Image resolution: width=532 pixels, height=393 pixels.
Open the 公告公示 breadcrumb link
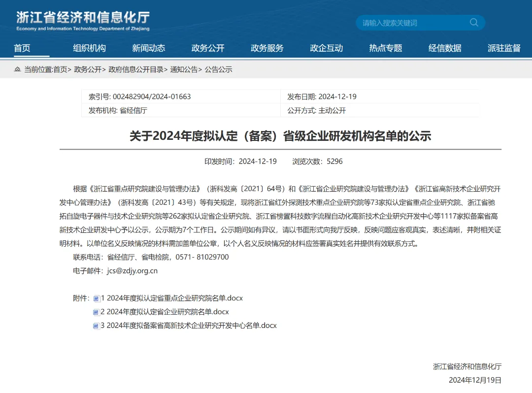tap(219, 69)
